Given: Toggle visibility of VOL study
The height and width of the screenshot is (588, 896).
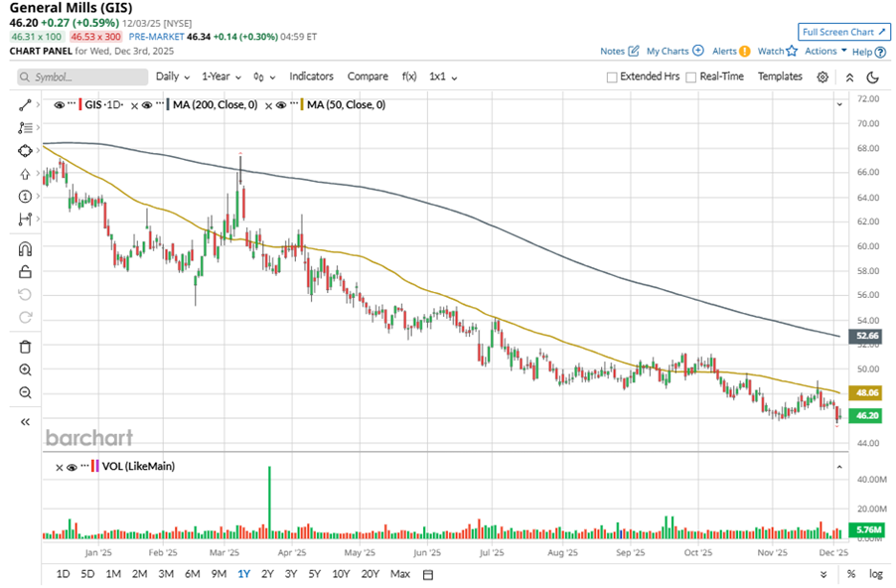Looking at the screenshot, I should 72,468.
